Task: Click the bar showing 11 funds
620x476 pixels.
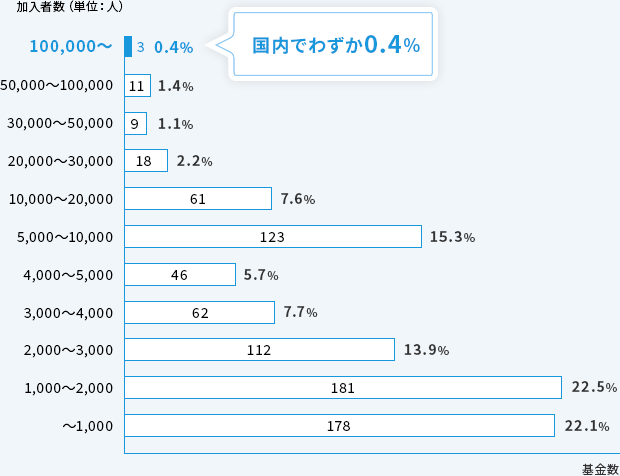Action: [x=138, y=86]
